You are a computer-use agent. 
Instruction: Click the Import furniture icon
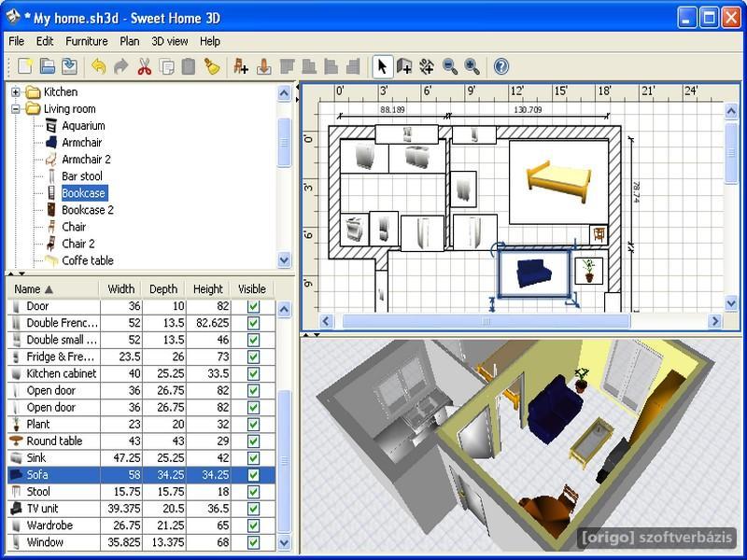point(263,66)
